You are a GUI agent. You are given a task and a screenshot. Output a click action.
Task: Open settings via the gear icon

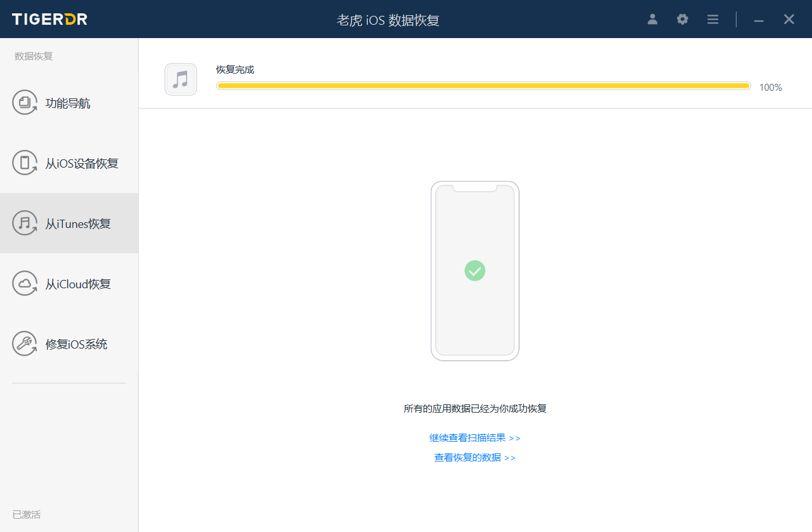tap(683, 19)
